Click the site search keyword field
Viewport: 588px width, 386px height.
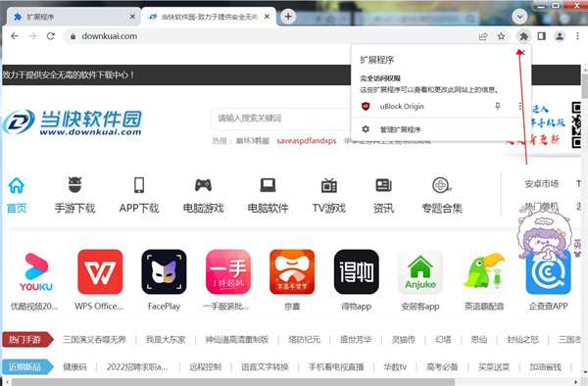pos(281,119)
